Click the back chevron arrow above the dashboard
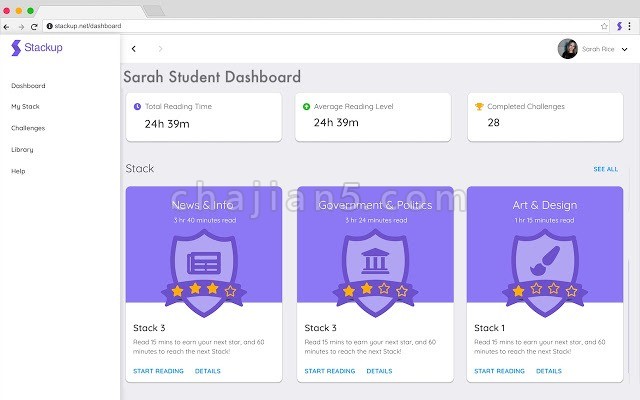The height and width of the screenshot is (400, 640). [x=133, y=49]
